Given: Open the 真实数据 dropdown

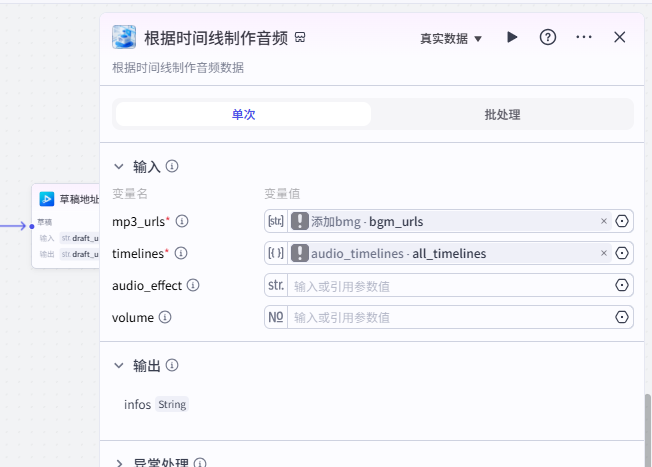Looking at the screenshot, I should click(451, 39).
